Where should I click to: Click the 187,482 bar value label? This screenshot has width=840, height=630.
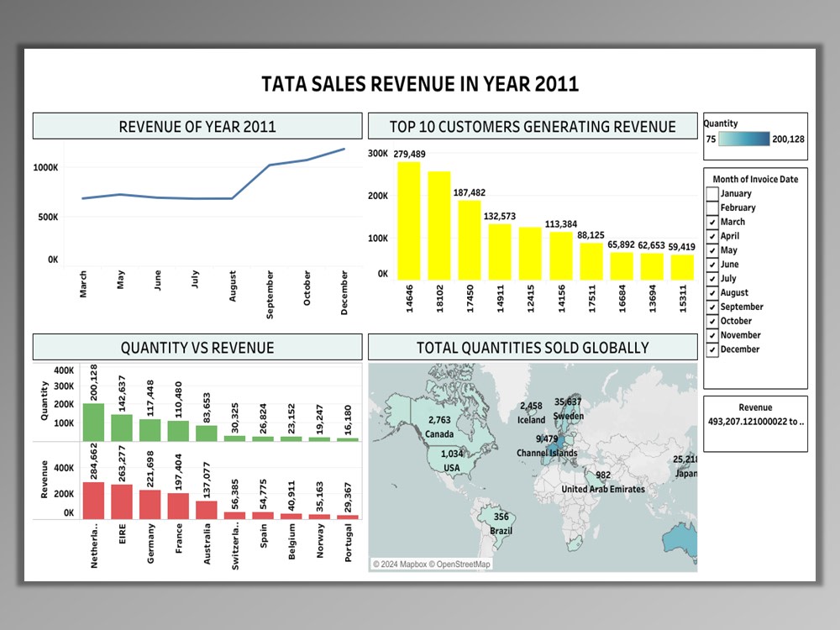pos(470,193)
